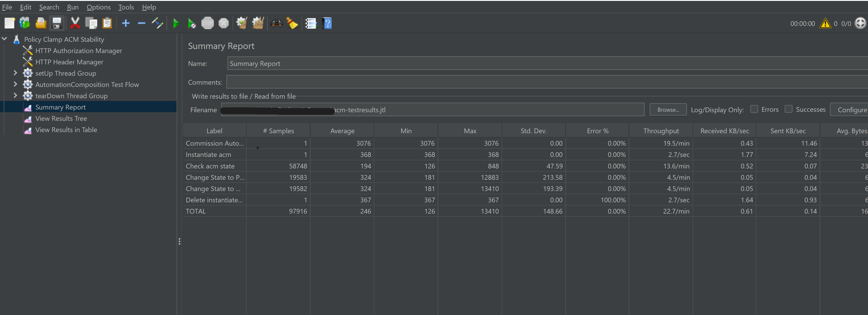868x315 pixels.
Task: Click the Stop test icon
Action: [208, 23]
